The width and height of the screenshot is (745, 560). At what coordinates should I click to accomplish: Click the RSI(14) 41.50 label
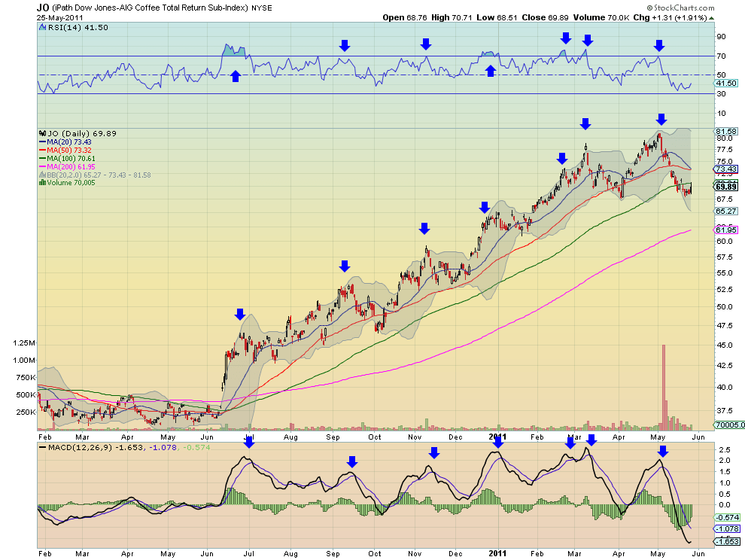tap(78, 28)
